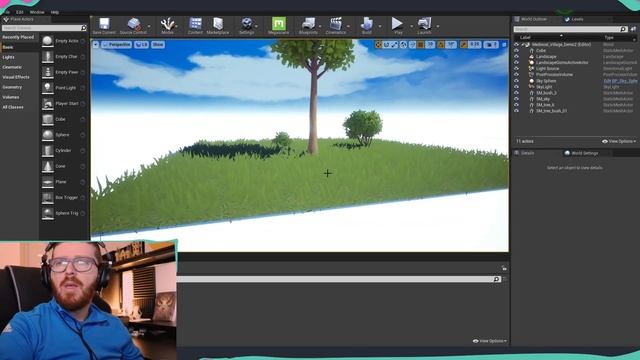Open the Marketplace toolbar icon
The image size is (640, 360).
pos(218,24)
